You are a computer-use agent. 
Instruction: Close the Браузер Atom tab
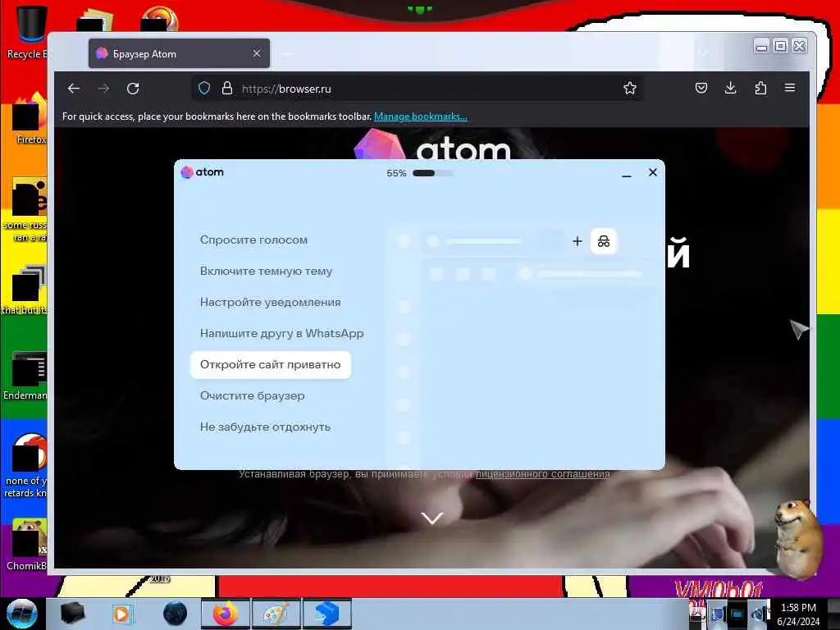tap(257, 53)
